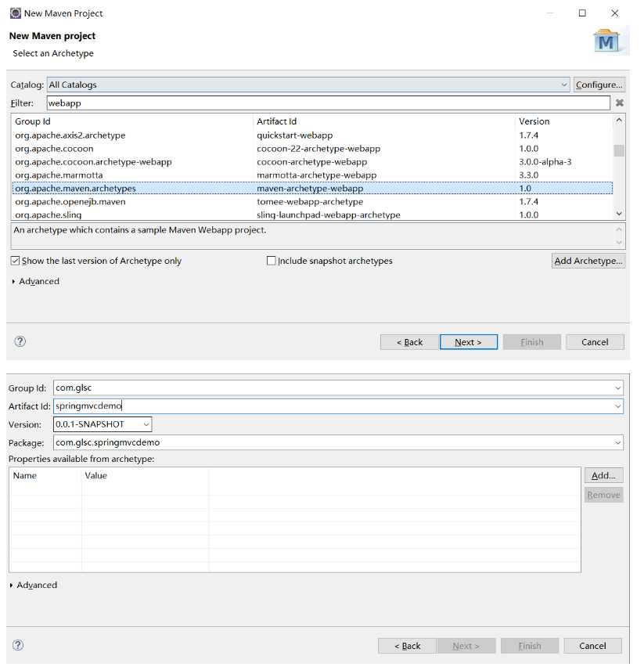Click the quickstart-webapp artifact cell
Screen dimensions: 644x667
pos(294,135)
